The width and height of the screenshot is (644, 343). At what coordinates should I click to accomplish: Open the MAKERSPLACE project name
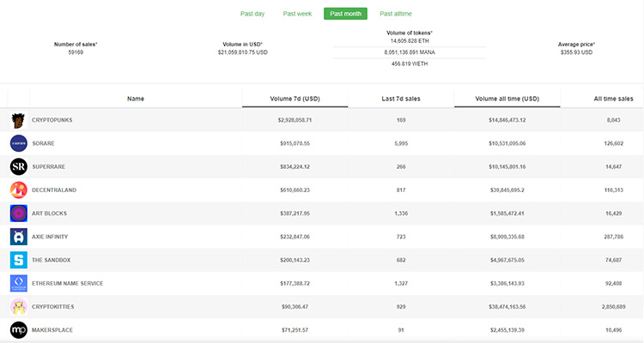click(52, 330)
